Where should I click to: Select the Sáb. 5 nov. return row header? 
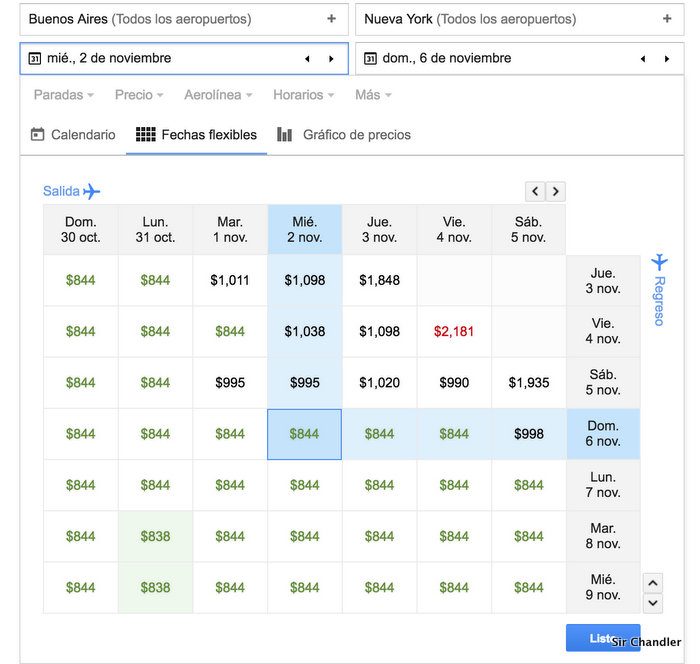603,383
